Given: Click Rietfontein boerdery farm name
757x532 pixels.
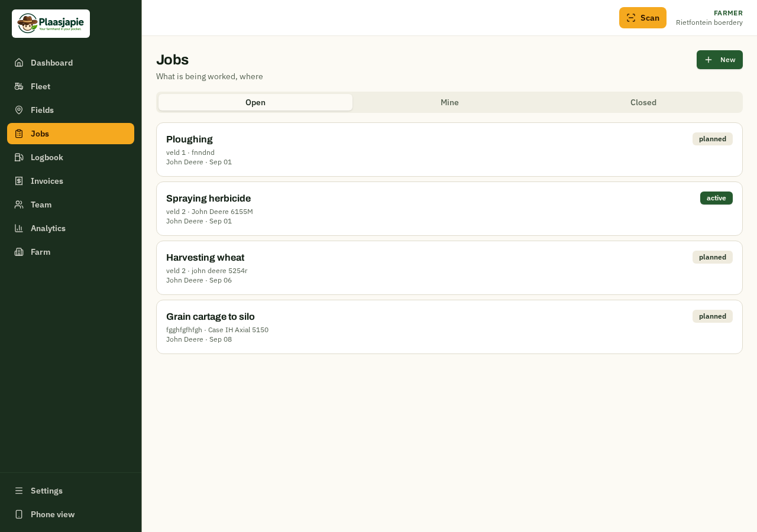Looking at the screenshot, I should [x=709, y=22].
